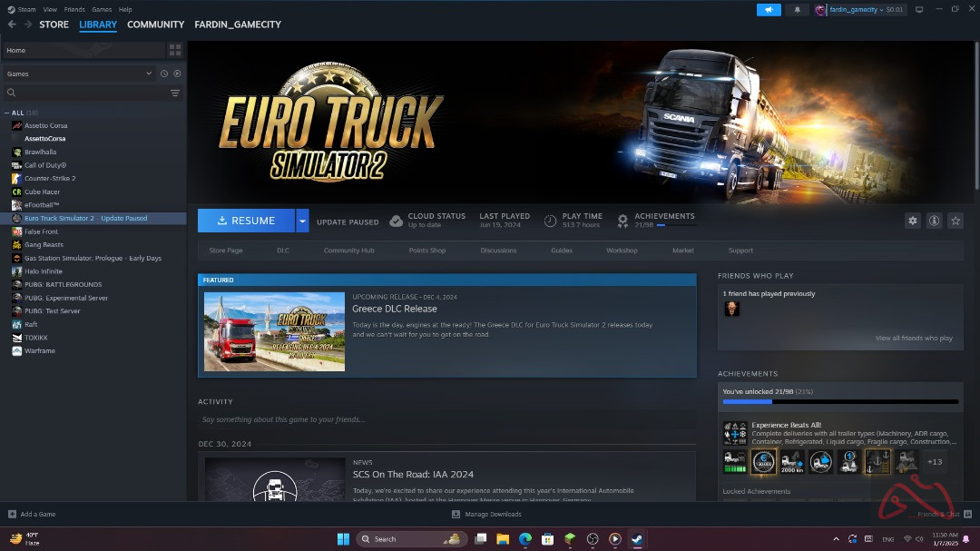The width and height of the screenshot is (980, 551).
Task: Switch to Big Picture mode icon
Action: point(919,10)
